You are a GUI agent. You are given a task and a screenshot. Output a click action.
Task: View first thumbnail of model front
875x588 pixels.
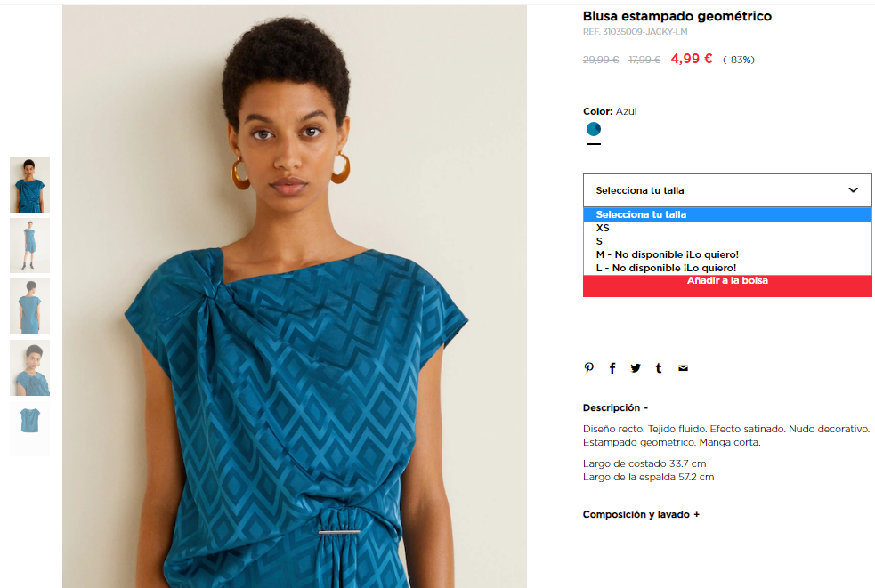[x=29, y=184]
